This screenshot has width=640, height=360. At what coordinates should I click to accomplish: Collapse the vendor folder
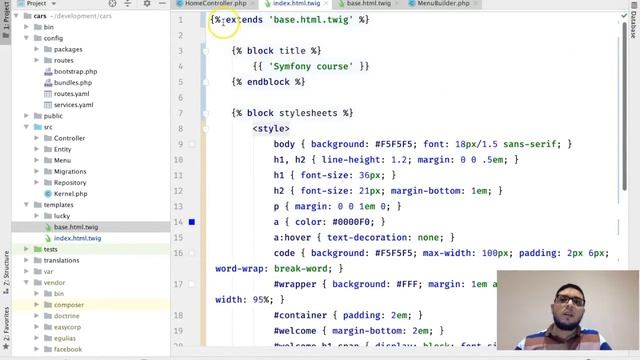27,282
